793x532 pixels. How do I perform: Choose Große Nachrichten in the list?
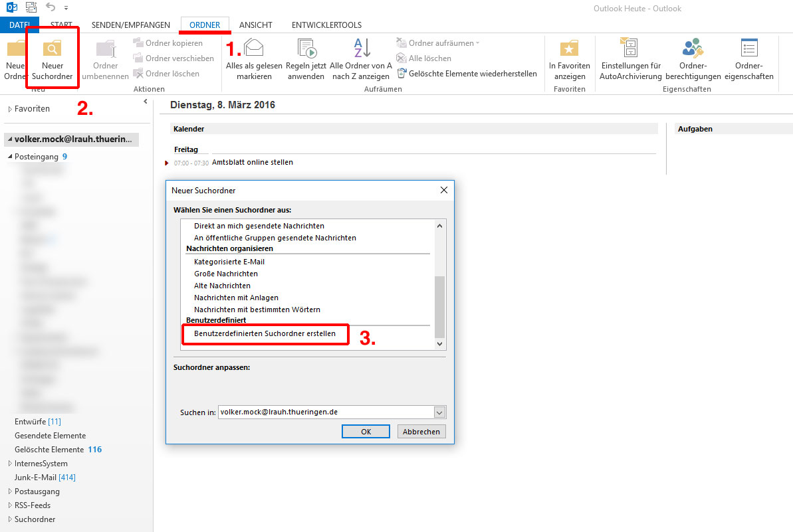[x=226, y=274]
